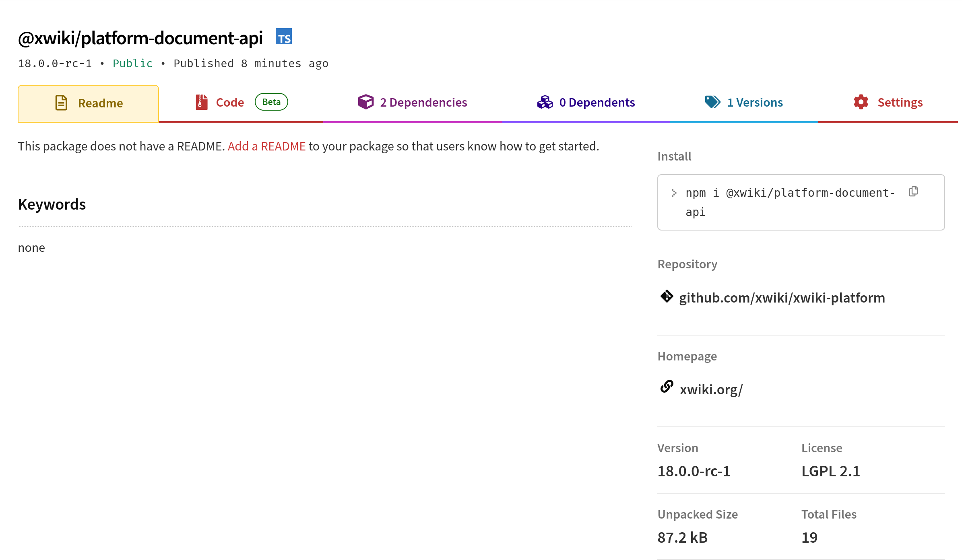Open github.com/xwiki/xwiki-platform repository link
The image size is (962, 560).
click(x=782, y=298)
